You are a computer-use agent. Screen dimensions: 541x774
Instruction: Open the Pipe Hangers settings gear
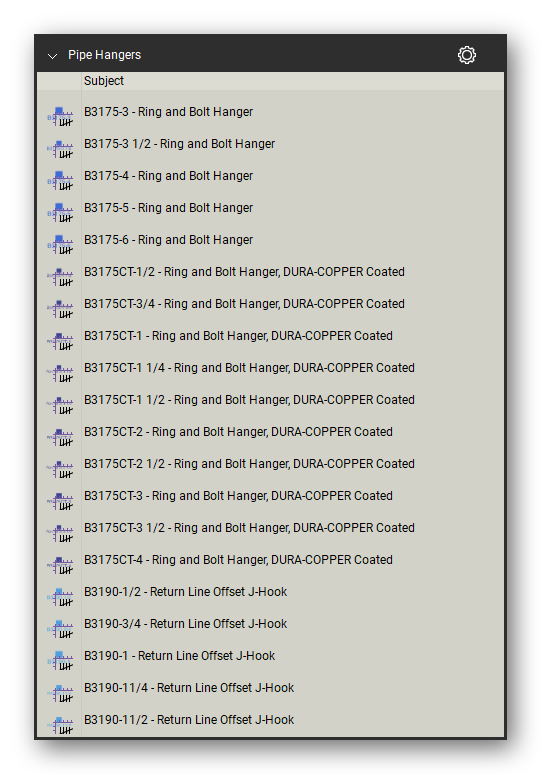click(x=466, y=55)
